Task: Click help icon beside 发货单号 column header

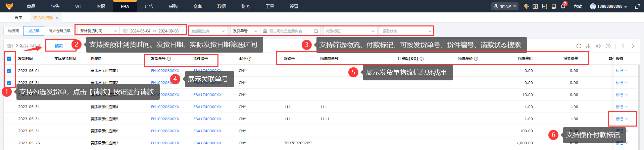Action: point(169,59)
